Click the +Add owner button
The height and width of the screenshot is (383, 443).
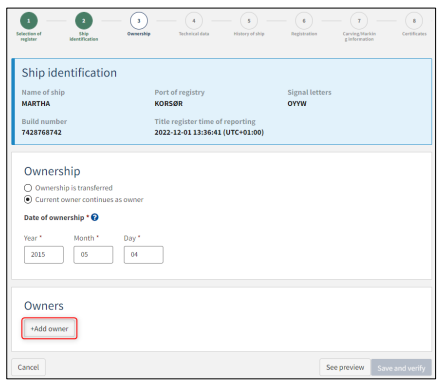(49, 329)
